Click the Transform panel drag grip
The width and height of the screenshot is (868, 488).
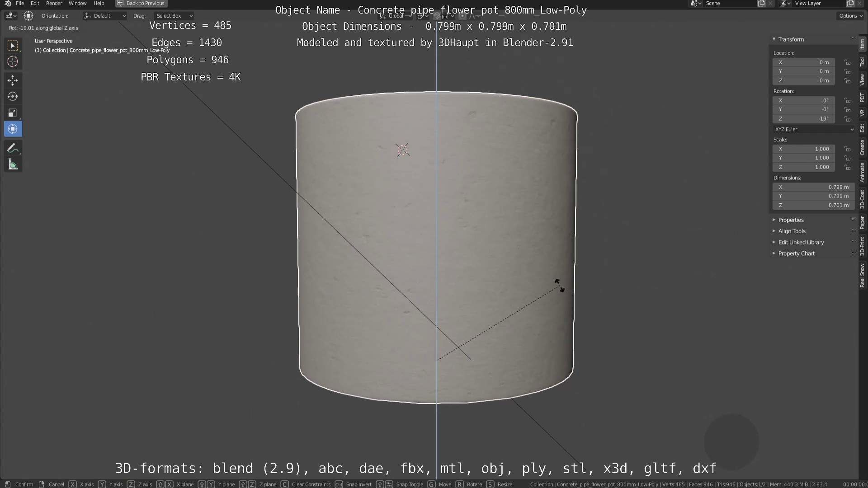[853, 39]
